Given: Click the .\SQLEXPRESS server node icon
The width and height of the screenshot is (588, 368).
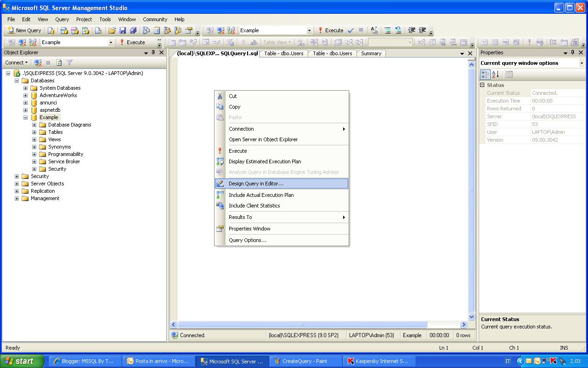Looking at the screenshot, I should tap(17, 73).
